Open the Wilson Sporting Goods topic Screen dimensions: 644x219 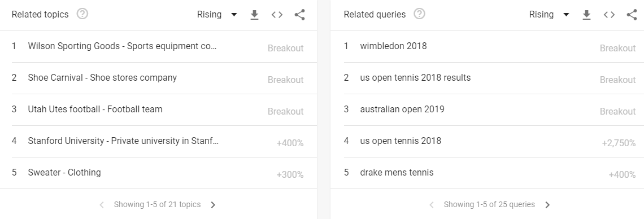pos(159,46)
